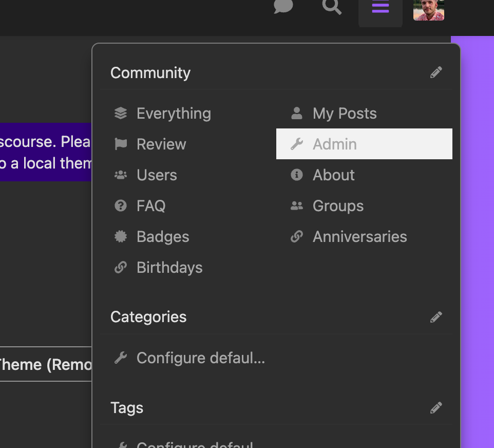Open the chat speech bubble icon
The width and height of the screenshot is (494, 448).
283,7
